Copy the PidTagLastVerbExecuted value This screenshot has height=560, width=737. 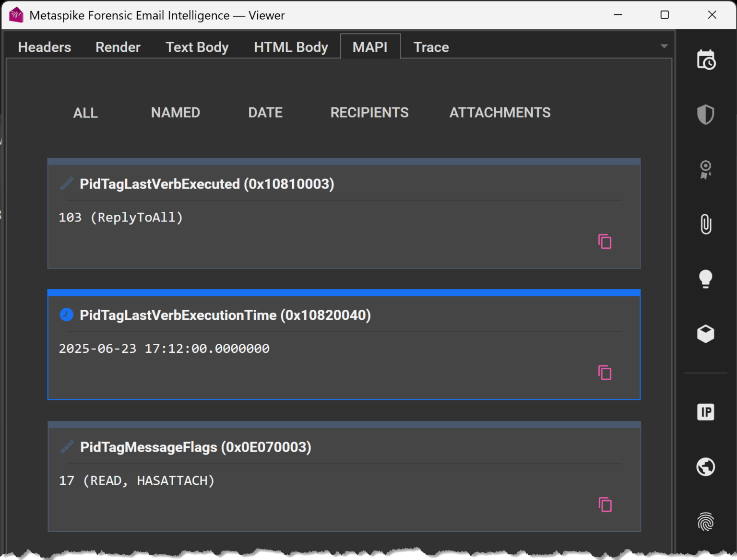point(605,242)
